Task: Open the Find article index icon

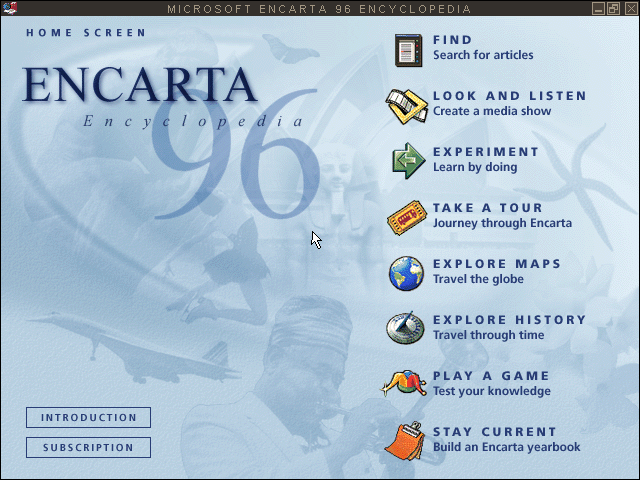Action: point(408,50)
